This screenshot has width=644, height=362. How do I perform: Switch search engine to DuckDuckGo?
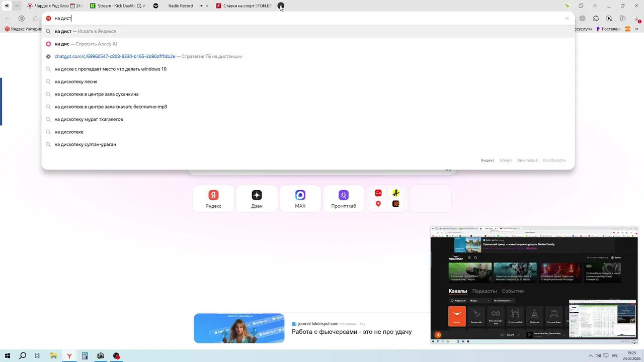point(554,160)
